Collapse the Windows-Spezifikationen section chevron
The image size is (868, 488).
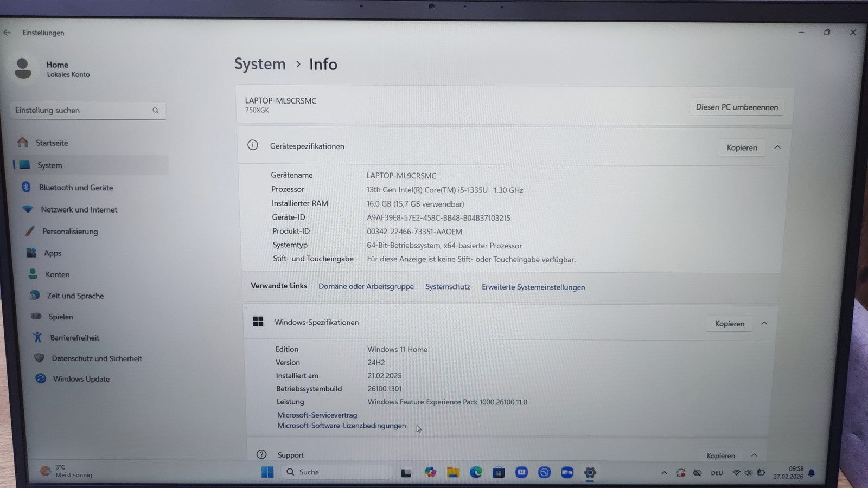(764, 323)
